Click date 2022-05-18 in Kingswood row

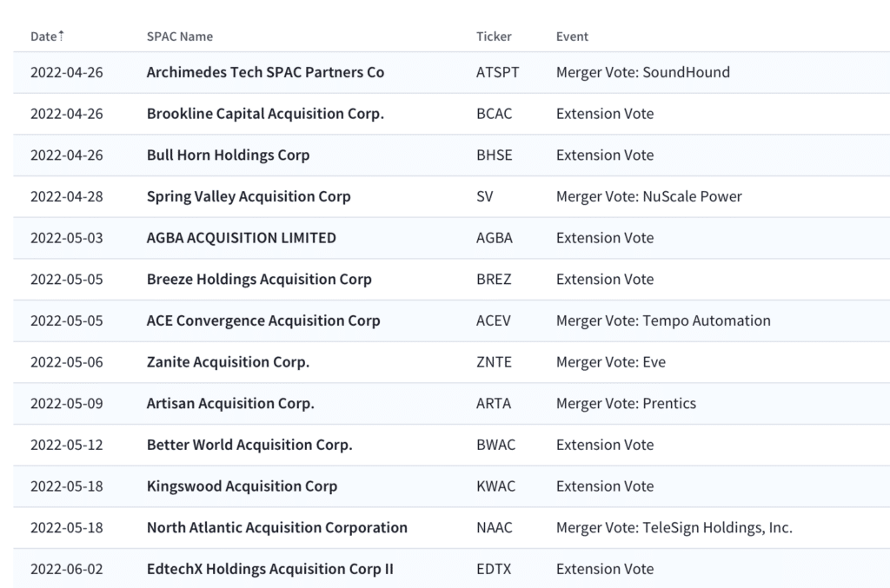click(67, 486)
